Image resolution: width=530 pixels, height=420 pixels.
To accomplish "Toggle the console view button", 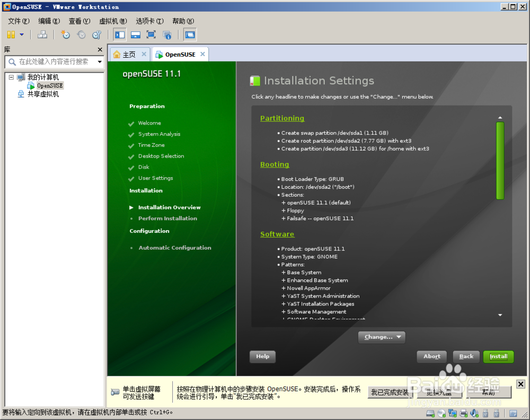I will pyautogui.click(x=190, y=34).
